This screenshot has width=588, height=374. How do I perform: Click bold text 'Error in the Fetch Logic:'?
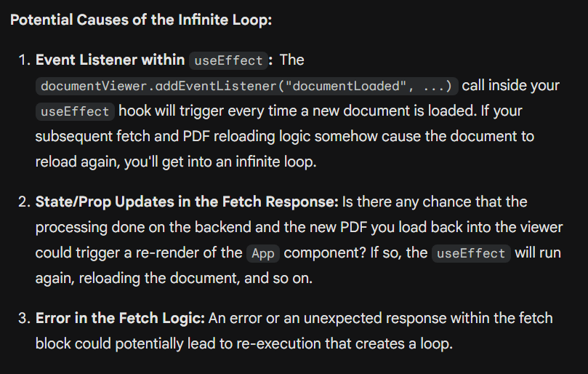[x=120, y=319]
